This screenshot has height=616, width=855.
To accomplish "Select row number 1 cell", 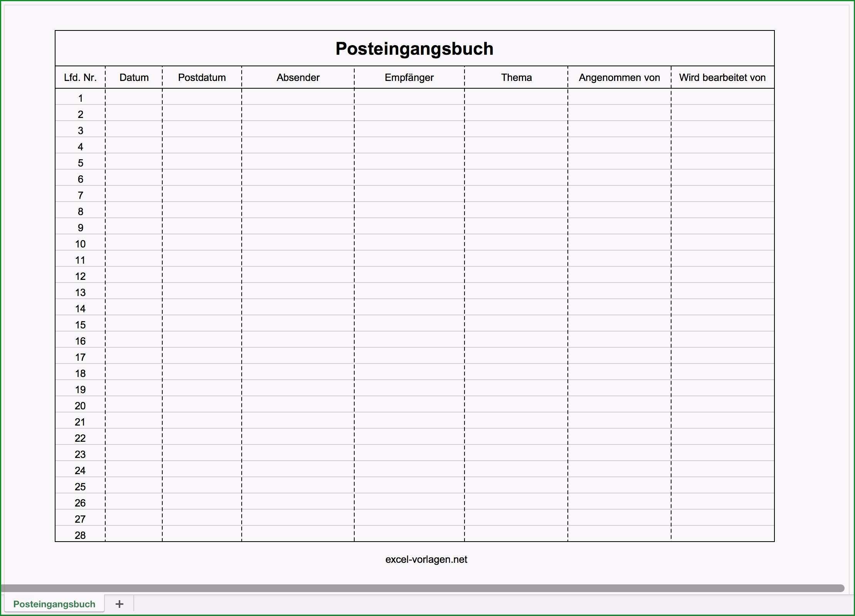I will point(80,97).
